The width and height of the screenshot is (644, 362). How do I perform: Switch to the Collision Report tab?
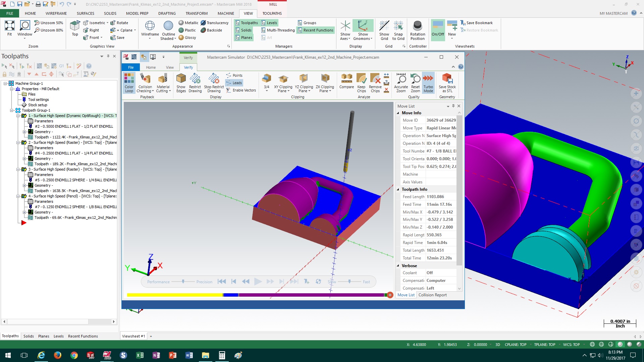click(x=432, y=295)
